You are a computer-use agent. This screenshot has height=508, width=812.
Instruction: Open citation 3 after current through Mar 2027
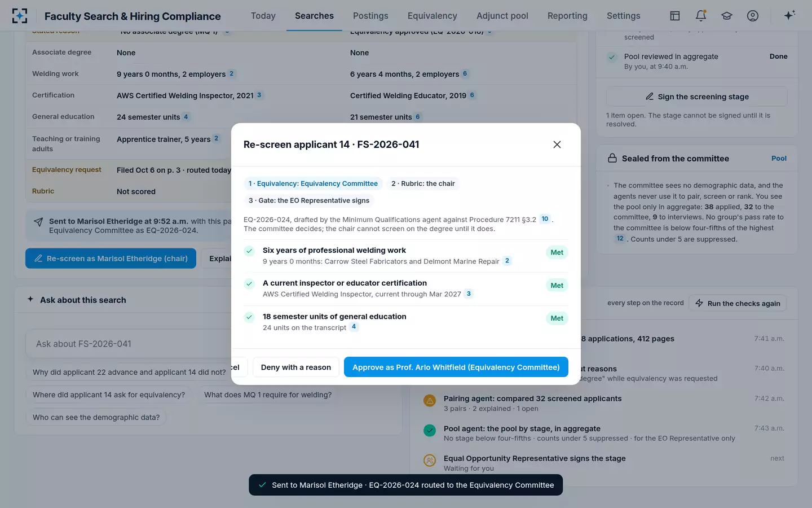[469, 294]
